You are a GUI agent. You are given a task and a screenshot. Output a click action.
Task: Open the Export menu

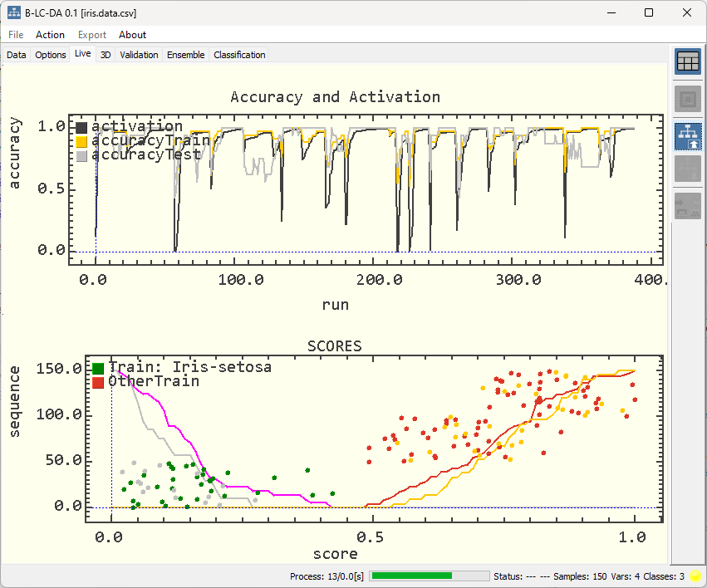click(x=91, y=34)
